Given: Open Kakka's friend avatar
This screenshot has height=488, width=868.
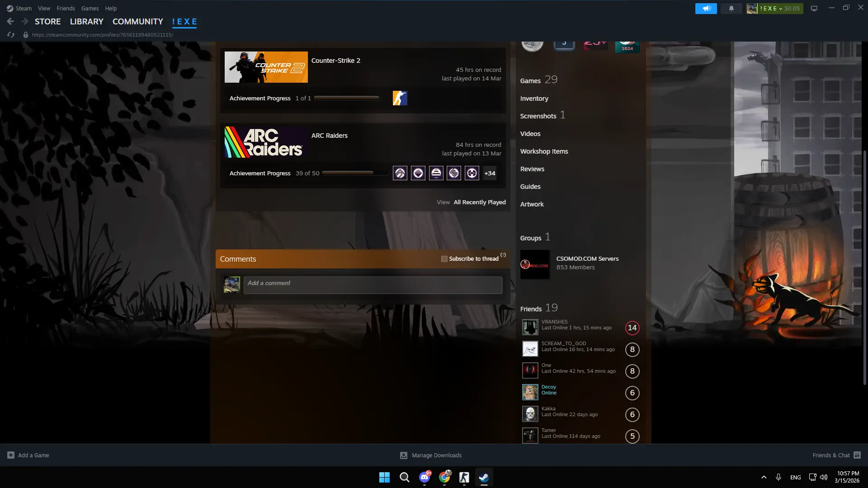Looking at the screenshot, I should pos(530,414).
